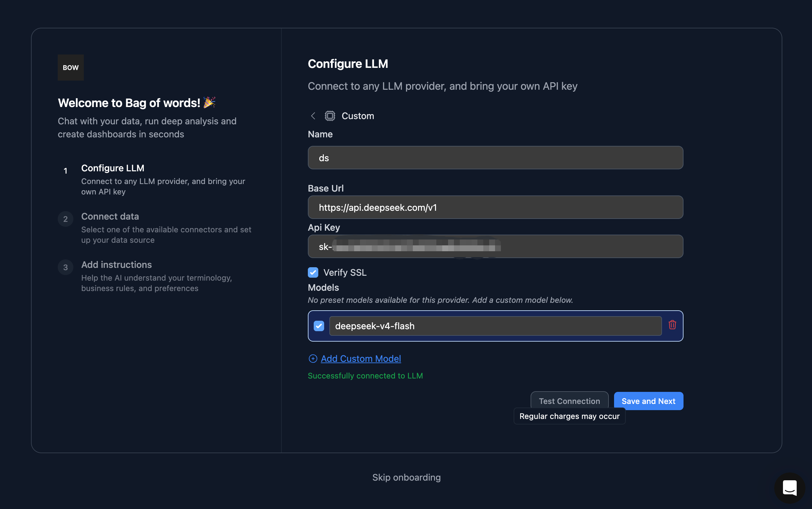Click the Save and Next button

tap(648, 401)
